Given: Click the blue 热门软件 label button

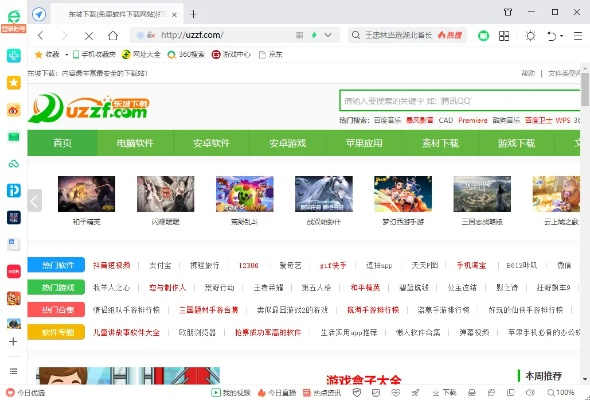Looking at the screenshot, I should pyautogui.click(x=56, y=265).
